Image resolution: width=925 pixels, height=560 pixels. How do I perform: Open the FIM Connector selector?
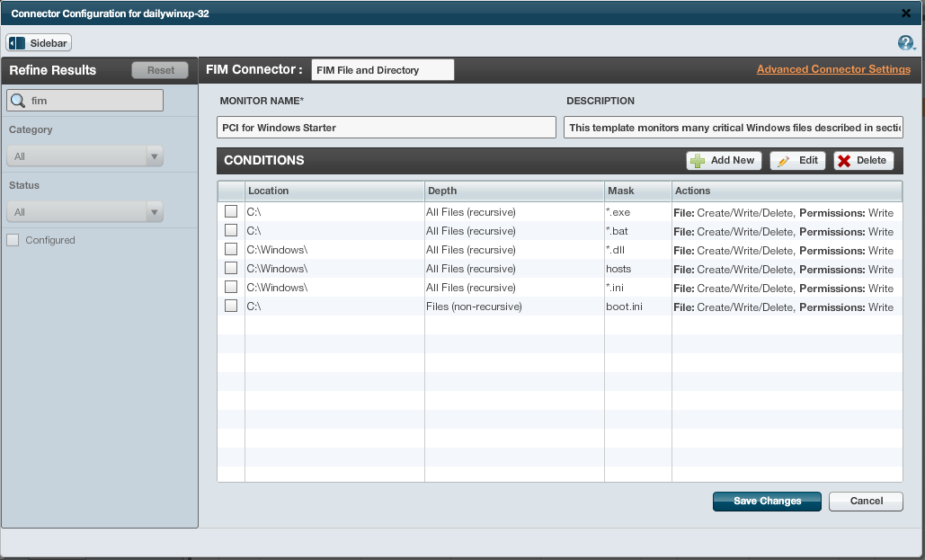tap(381, 69)
